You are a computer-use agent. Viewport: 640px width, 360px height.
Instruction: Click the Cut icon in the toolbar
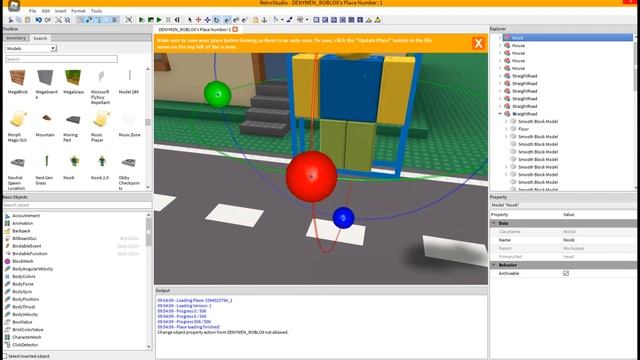click(x=11, y=20)
